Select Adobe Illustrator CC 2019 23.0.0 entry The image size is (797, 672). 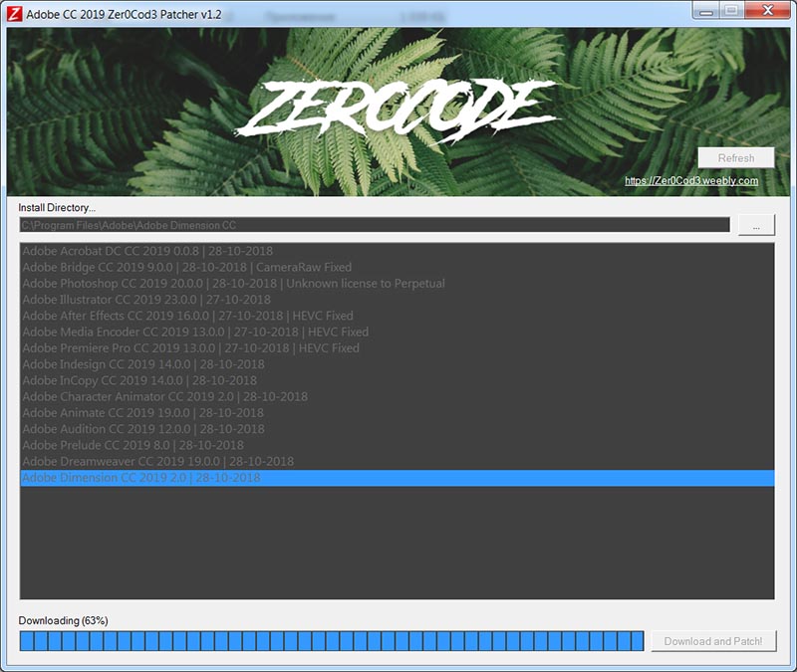click(x=398, y=300)
